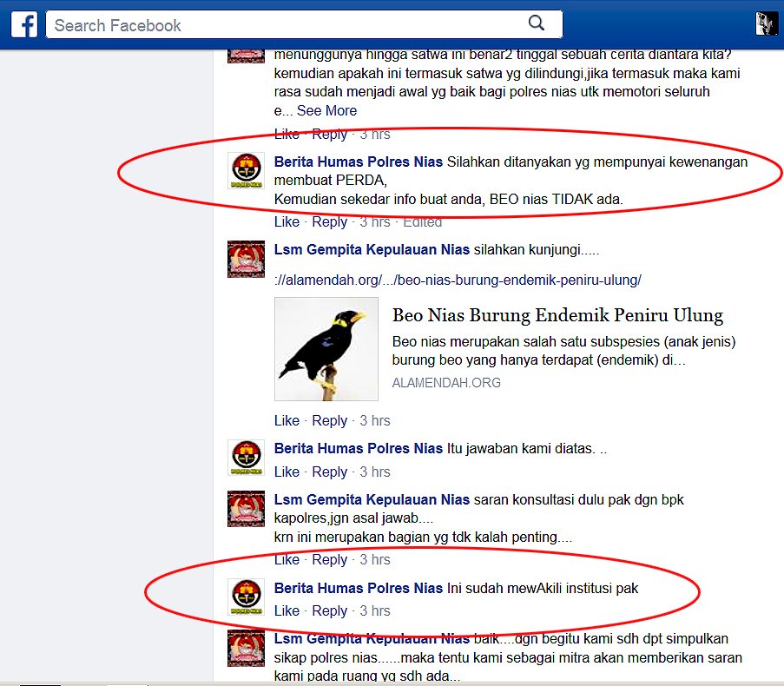Click a '3 hrs' timestamp on the last comment
Screen dimensions: 784x686
375,610
